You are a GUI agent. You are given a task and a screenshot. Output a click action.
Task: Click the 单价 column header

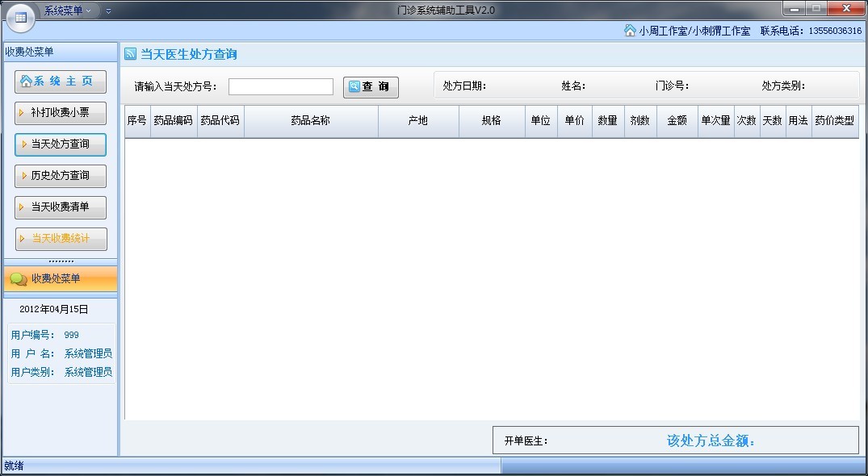point(575,120)
